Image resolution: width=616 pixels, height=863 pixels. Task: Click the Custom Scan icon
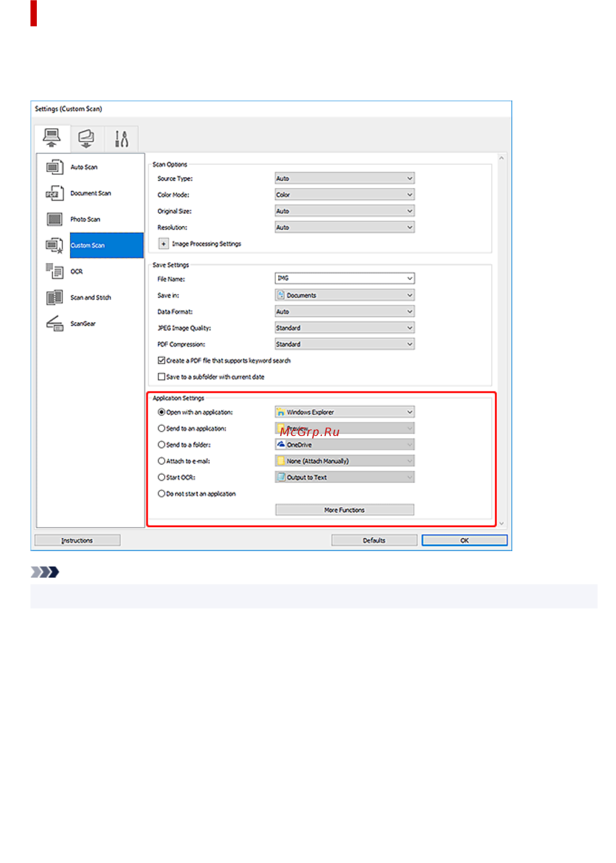point(55,245)
